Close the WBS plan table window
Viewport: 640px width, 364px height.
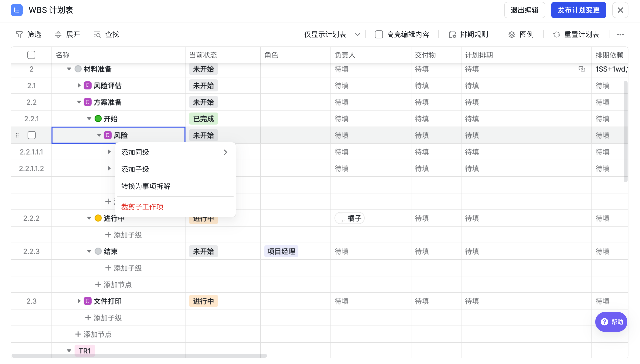click(620, 10)
